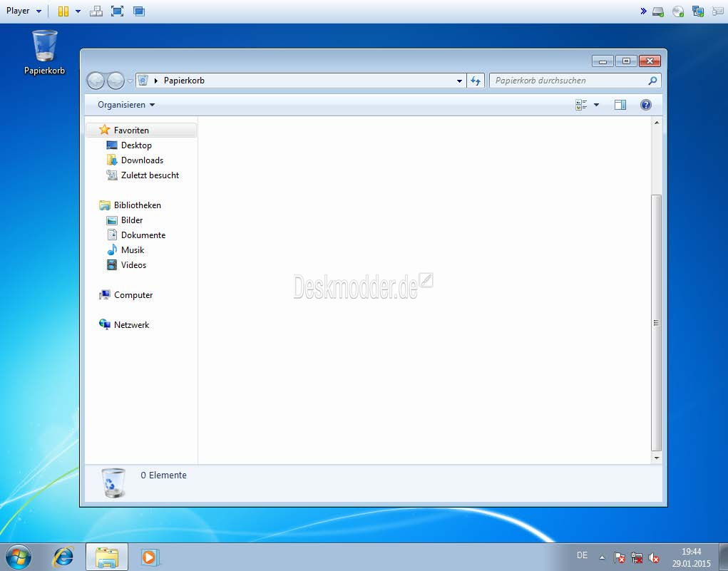Close the Papierkorb window
The width and height of the screenshot is (728, 571).
click(x=650, y=61)
